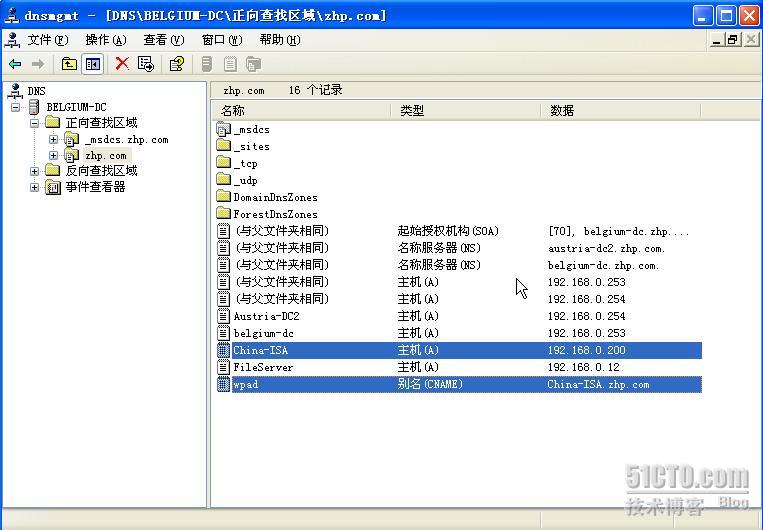
Task: Click the 192.168.0.200 data cell
Action: click(x=586, y=350)
